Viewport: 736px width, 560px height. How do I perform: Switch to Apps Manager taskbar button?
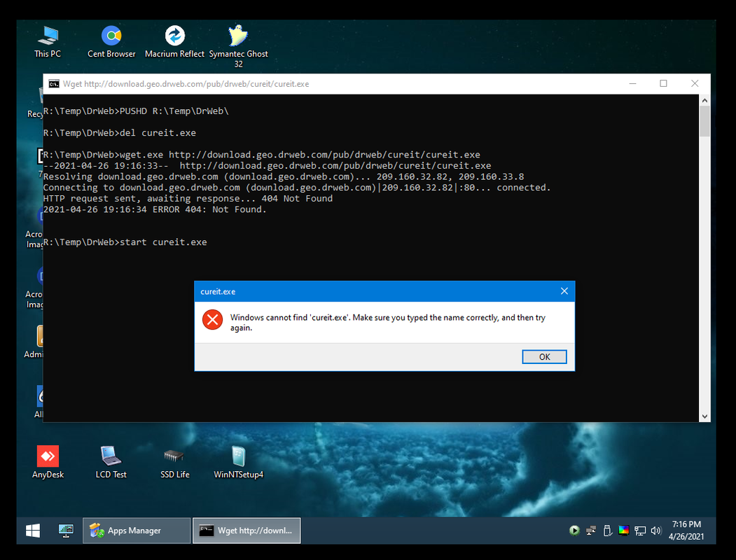(137, 531)
